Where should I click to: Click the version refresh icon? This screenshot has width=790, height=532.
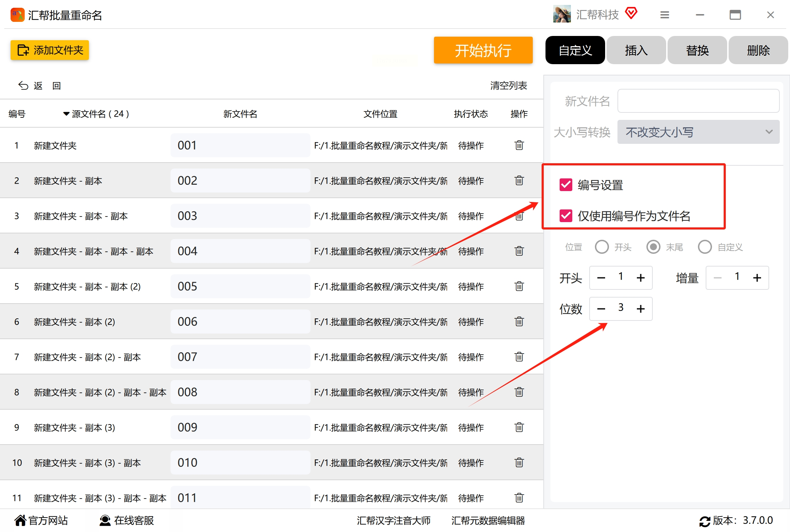click(704, 521)
